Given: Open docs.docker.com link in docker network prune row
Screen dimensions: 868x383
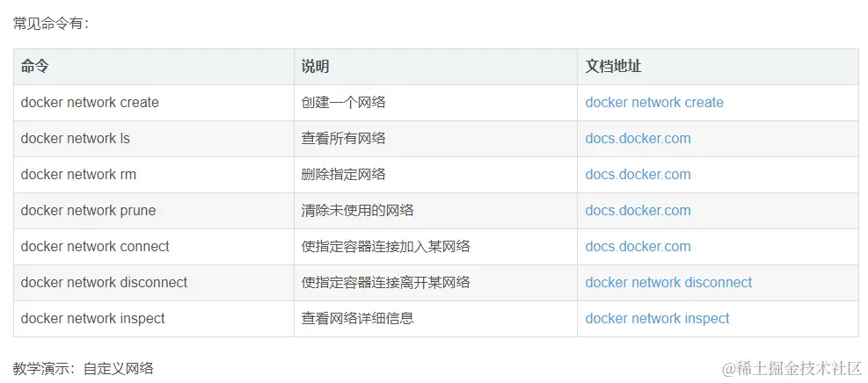Looking at the screenshot, I should point(638,211).
